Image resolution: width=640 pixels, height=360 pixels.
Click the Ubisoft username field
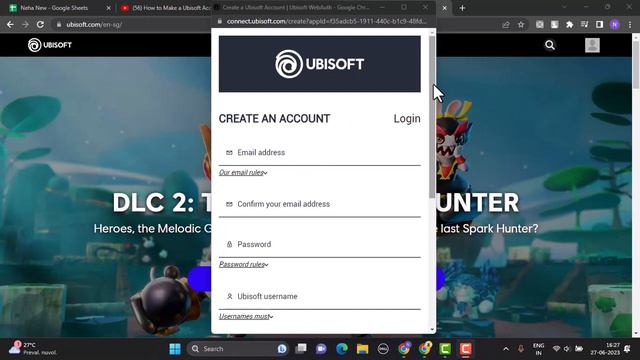[x=320, y=296]
